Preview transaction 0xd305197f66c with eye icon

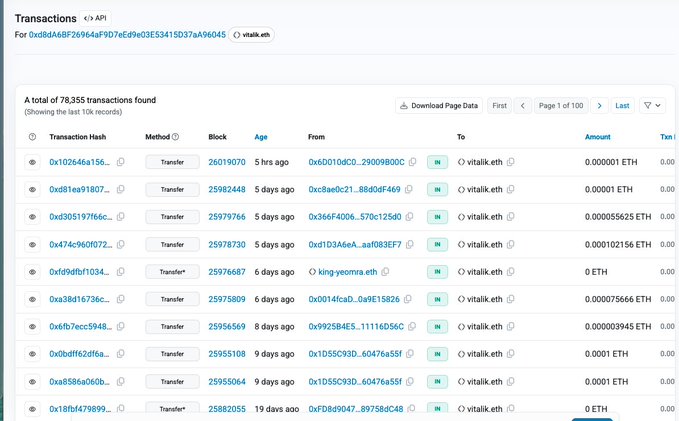click(32, 217)
